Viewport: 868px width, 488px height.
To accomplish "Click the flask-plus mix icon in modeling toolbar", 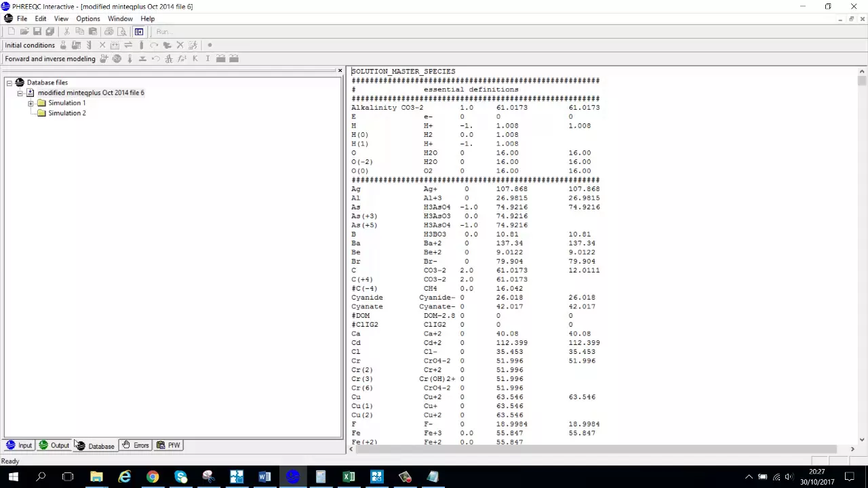I will point(104,59).
